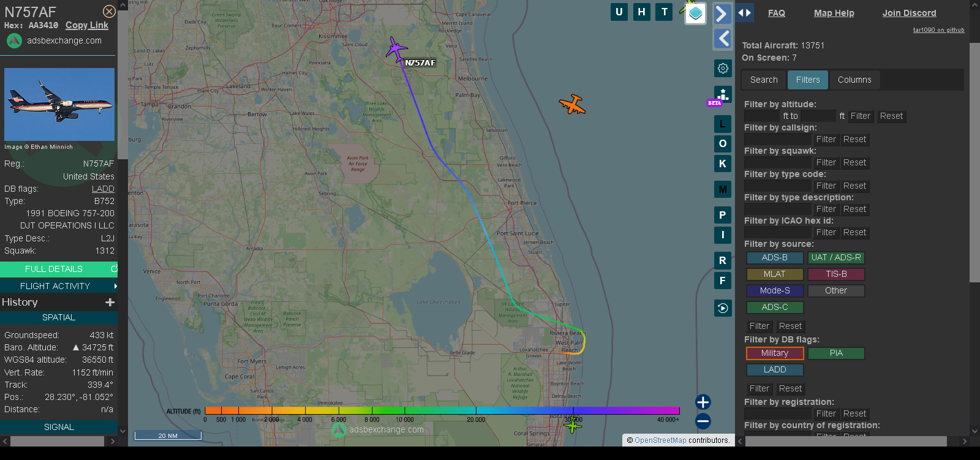
Task: Click the ICAO hex id input field
Action: [x=778, y=232]
